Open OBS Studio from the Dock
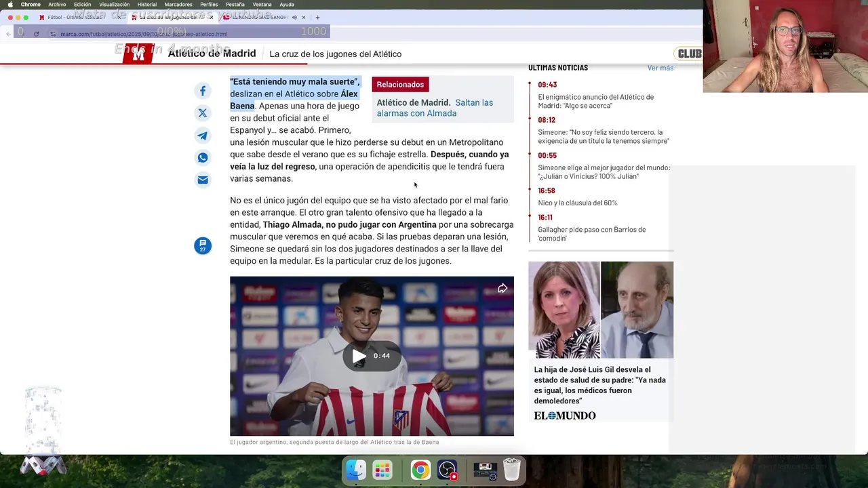The width and height of the screenshot is (868, 488). [x=447, y=470]
